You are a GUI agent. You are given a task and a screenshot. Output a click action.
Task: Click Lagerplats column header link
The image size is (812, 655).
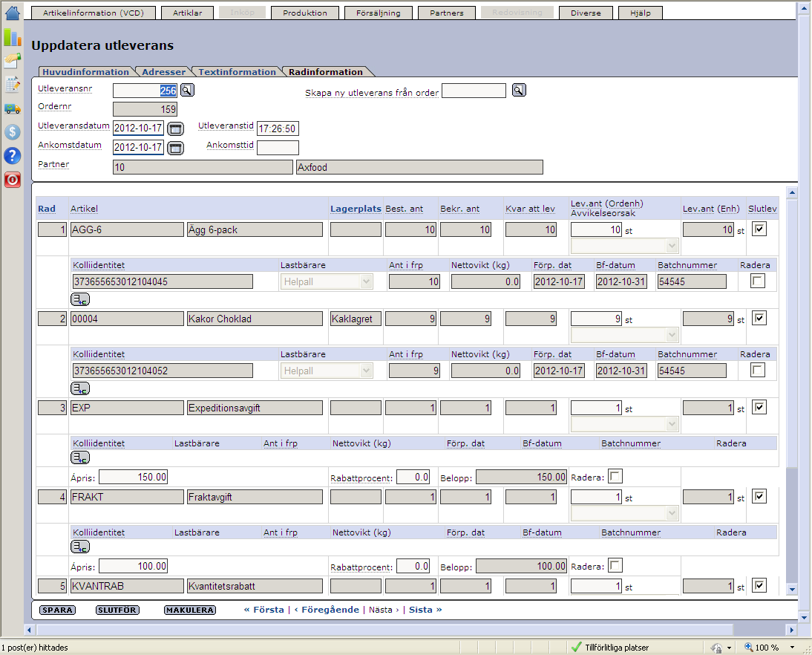click(x=356, y=209)
